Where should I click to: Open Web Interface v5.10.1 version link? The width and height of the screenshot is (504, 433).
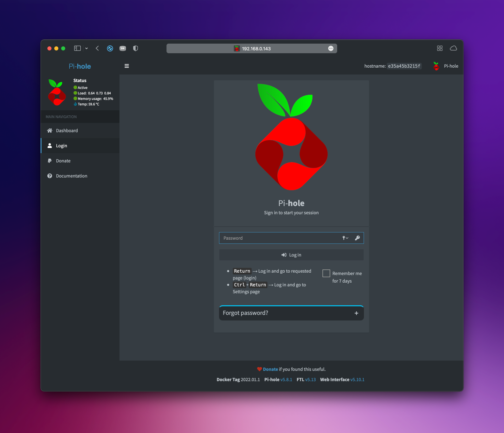click(357, 379)
